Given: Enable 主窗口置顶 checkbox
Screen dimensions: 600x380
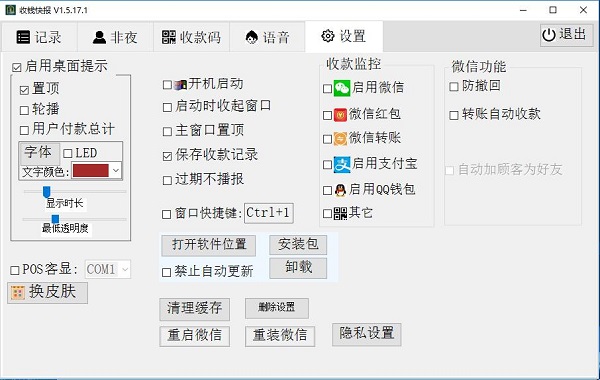Looking at the screenshot, I should click(167, 132).
